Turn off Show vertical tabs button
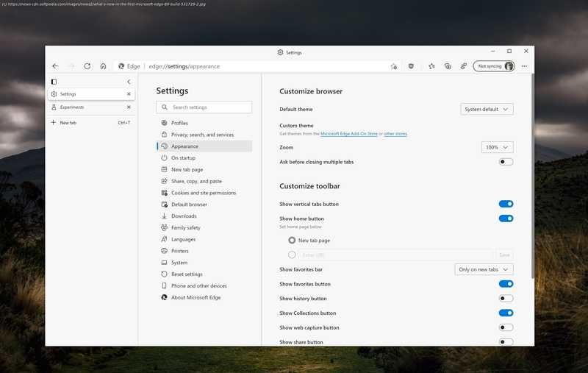Image resolution: width=588 pixels, height=373 pixels. (506, 204)
